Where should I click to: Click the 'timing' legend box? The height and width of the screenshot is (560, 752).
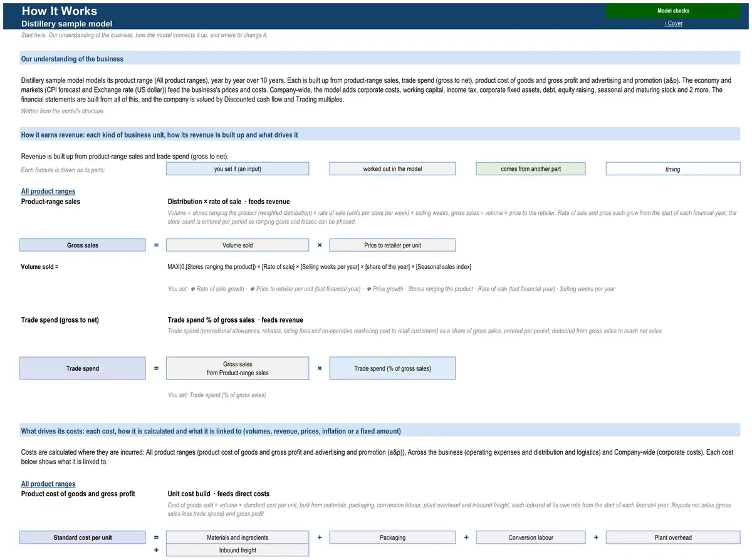tap(673, 169)
